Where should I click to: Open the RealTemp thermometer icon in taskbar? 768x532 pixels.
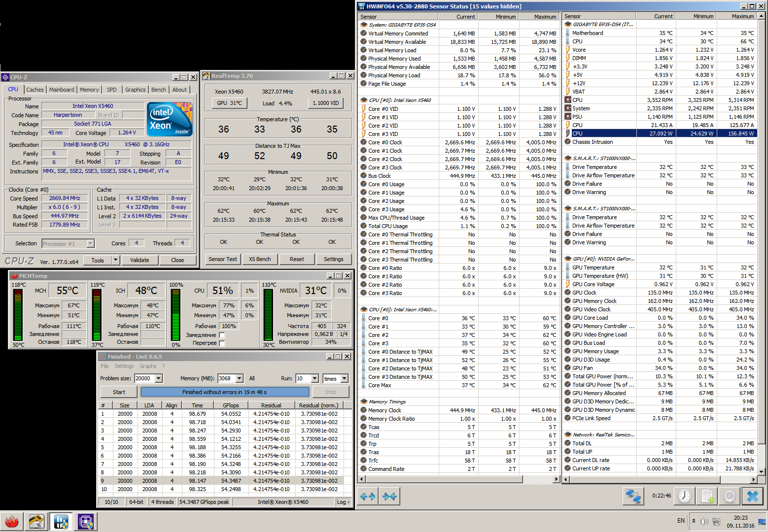tap(36, 521)
